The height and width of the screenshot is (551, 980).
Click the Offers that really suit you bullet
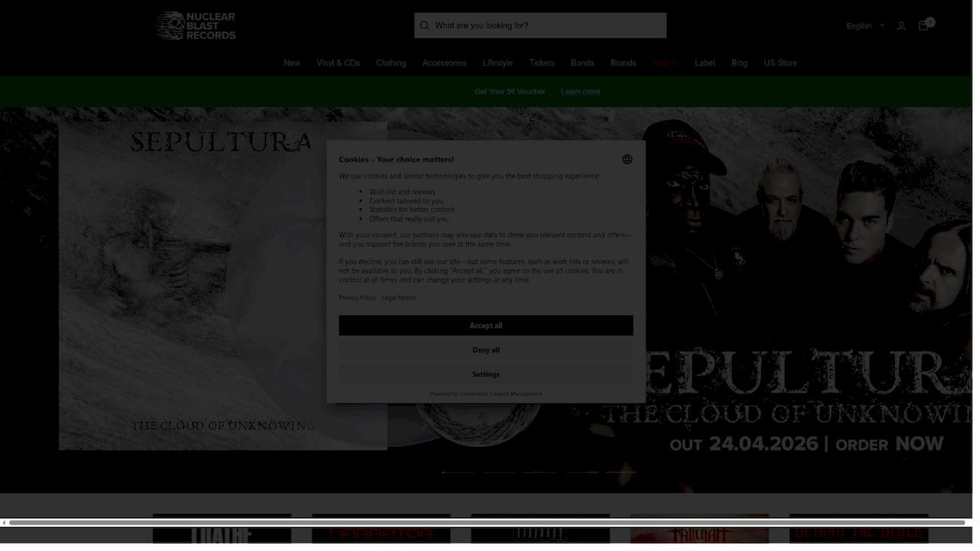(x=409, y=219)
